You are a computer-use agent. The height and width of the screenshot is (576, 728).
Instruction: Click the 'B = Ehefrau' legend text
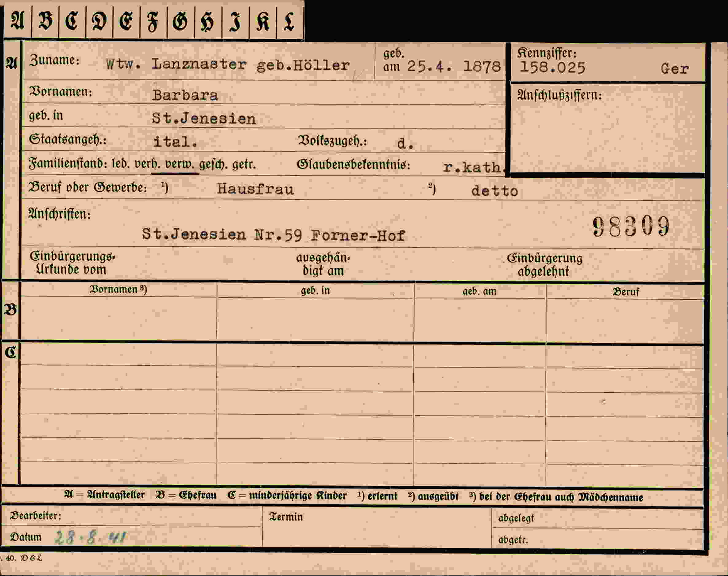point(186,495)
